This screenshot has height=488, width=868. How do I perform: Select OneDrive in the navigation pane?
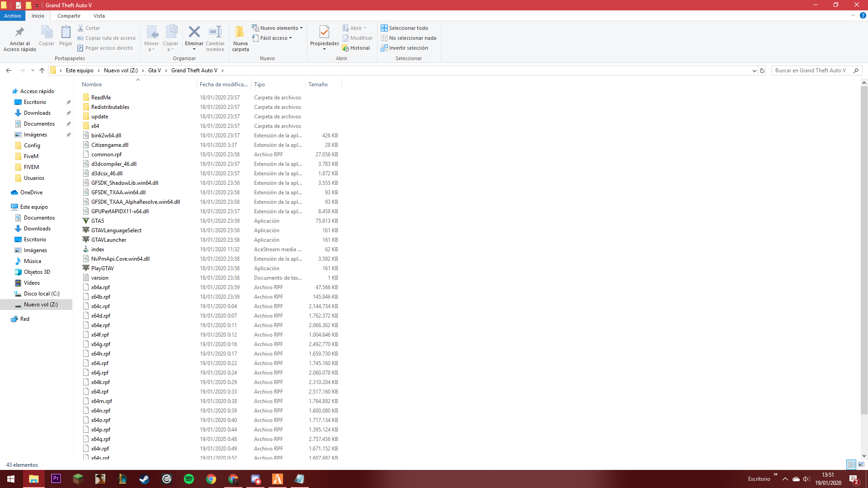(x=31, y=192)
